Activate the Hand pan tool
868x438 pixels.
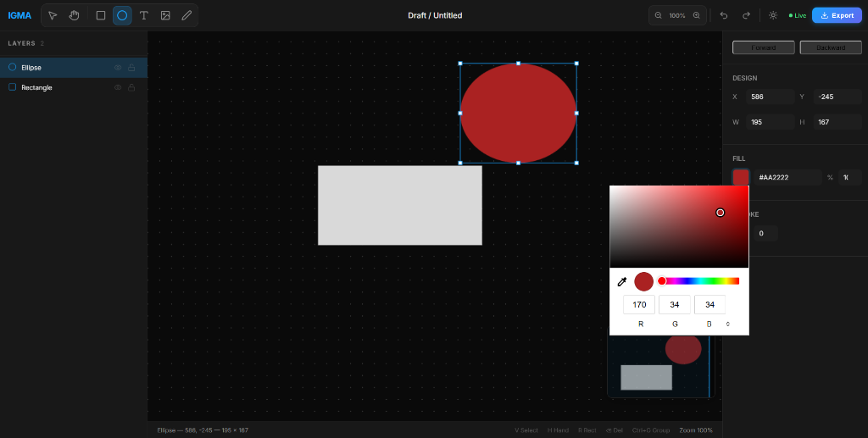point(75,15)
